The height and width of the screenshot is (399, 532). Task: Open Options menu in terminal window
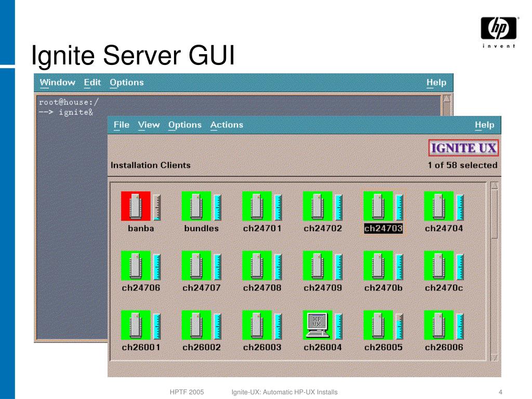pos(127,83)
